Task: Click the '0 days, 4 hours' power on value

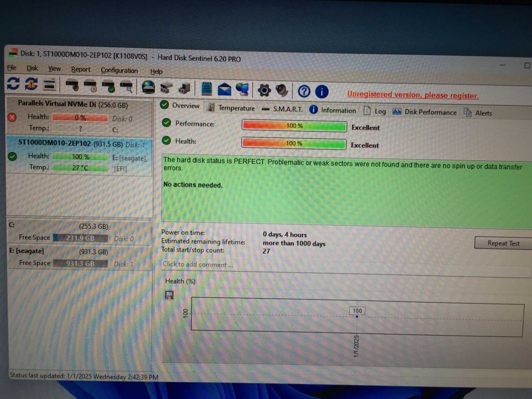Action: (x=285, y=234)
